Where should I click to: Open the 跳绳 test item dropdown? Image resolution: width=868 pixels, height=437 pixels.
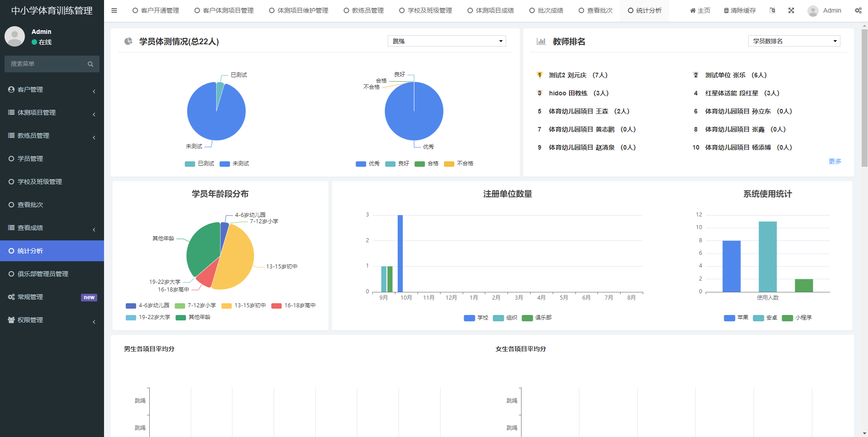[446, 41]
